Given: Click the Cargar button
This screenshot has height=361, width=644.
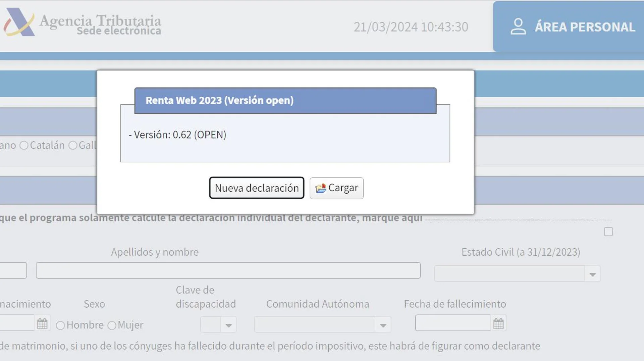Looking at the screenshot, I should (336, 188).
